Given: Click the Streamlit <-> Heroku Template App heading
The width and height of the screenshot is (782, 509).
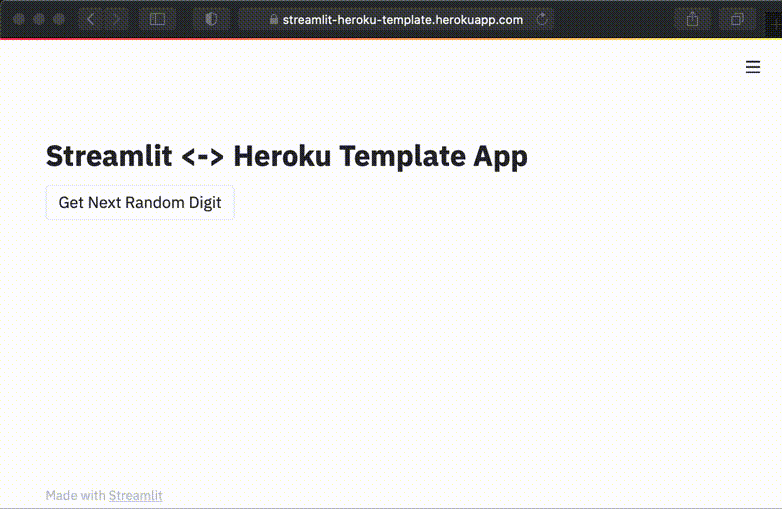Looking at the screenshot, I should click(287, 157).
